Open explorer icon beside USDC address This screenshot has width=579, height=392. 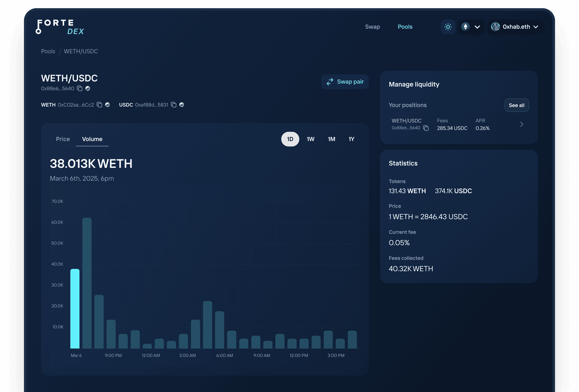182,105
